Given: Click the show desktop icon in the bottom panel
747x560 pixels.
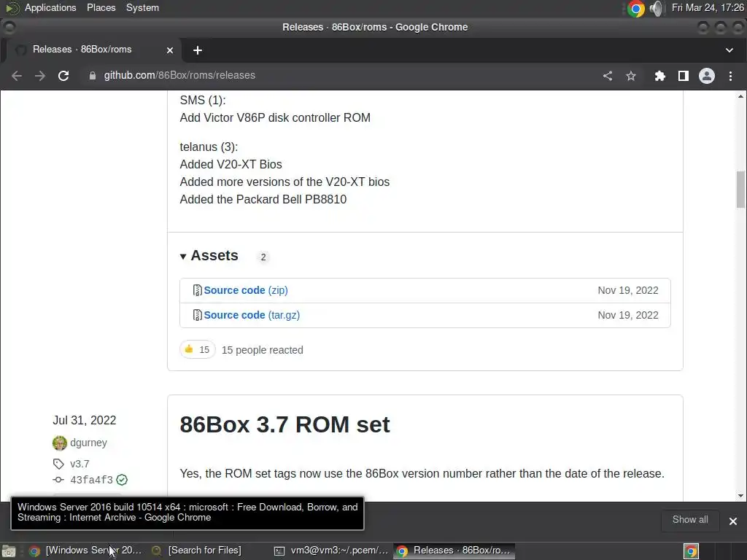Looking at the screenshot, I should point(9,551).
